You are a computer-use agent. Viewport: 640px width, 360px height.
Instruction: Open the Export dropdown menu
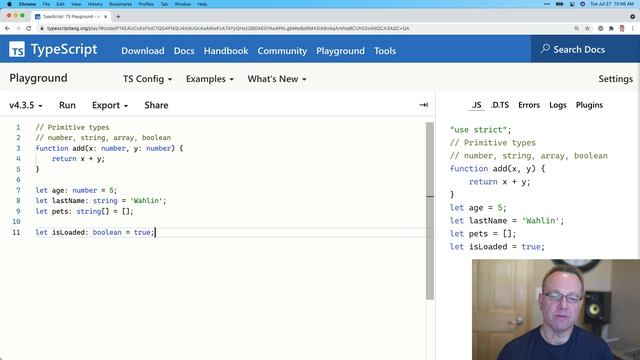pos(110,105)
